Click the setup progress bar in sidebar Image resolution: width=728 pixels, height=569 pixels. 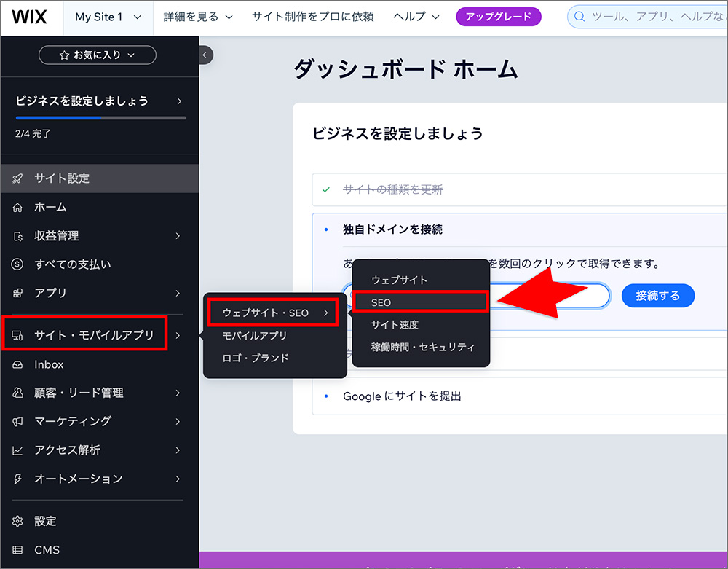click(x=100, y=118)
